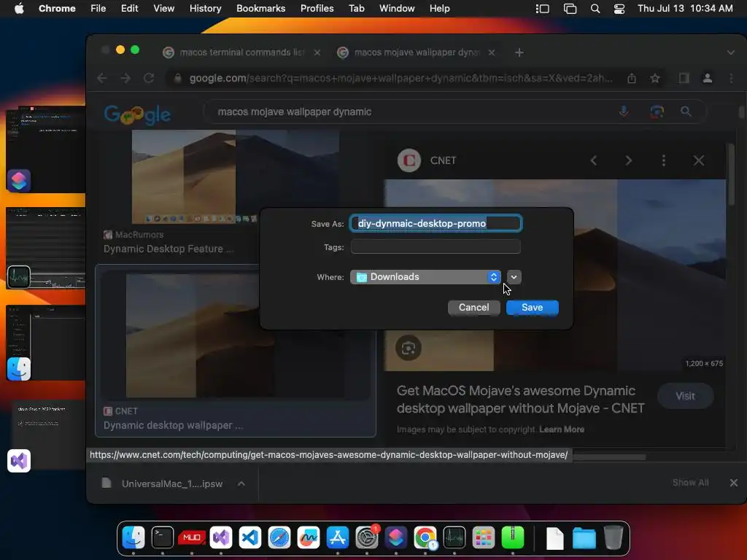The width and height of the screenshot is (747, 560).
Task: Cancel the save dialog
Action: coord(473,308)
